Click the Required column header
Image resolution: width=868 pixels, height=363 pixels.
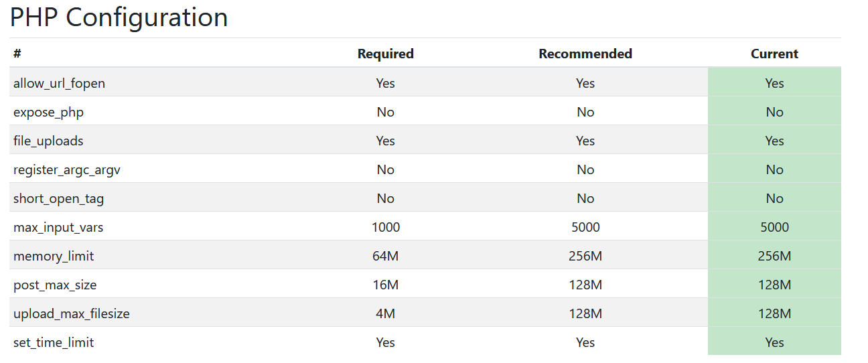click(385, 54)
